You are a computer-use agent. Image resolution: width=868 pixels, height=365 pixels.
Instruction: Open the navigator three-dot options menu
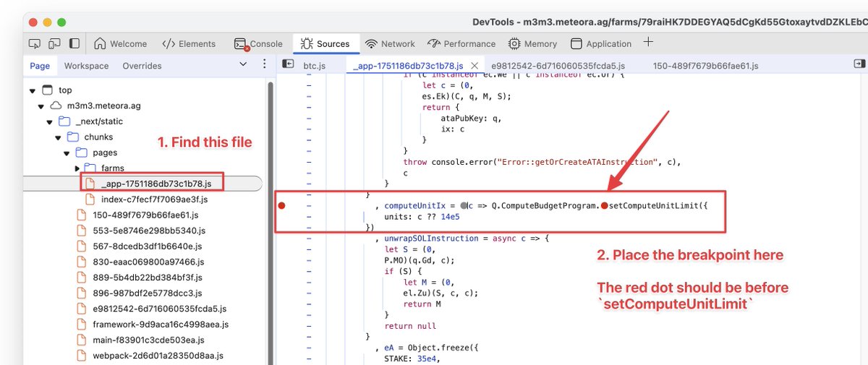(264, 65)
